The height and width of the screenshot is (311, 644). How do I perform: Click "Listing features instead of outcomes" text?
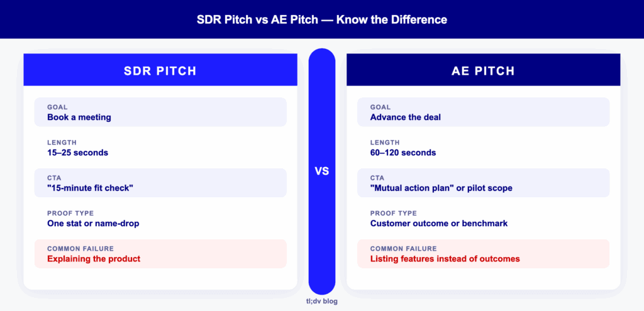(445, 259)
